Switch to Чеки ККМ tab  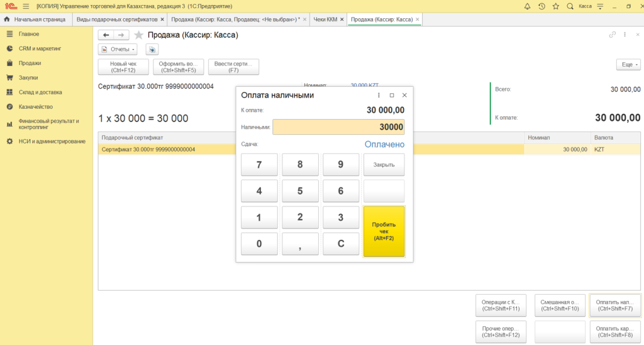click(325, 20)
